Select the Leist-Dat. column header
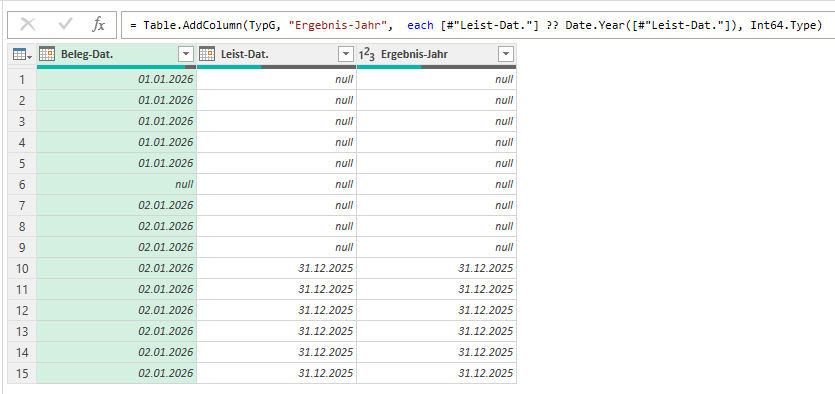 [276, 54]
